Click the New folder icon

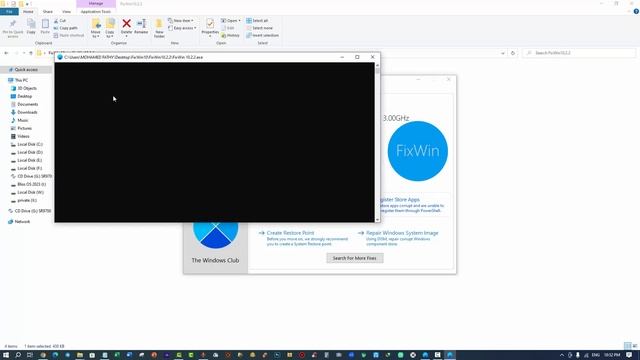pos(159,24)
